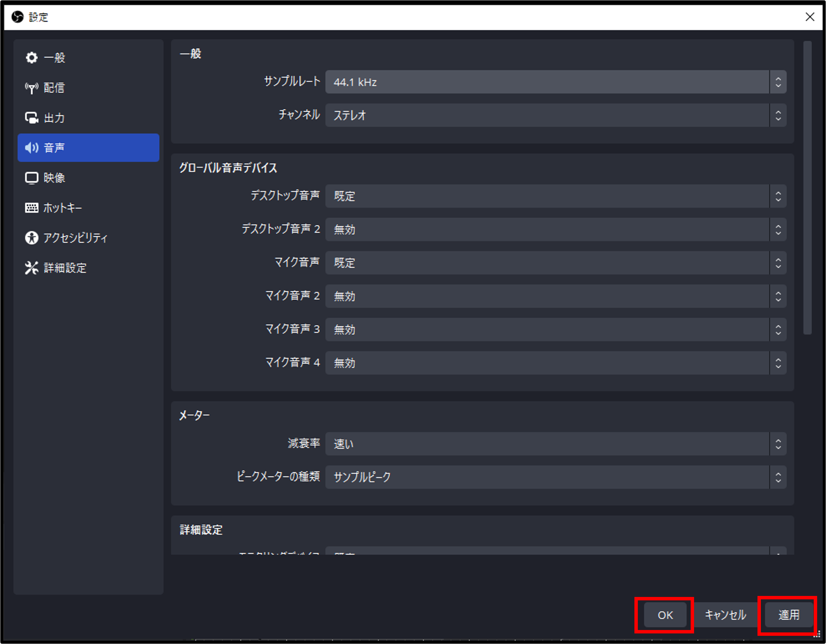826x644 pixels.
Task: Click the 映像 display icon
Action: [x=31, y=178]
